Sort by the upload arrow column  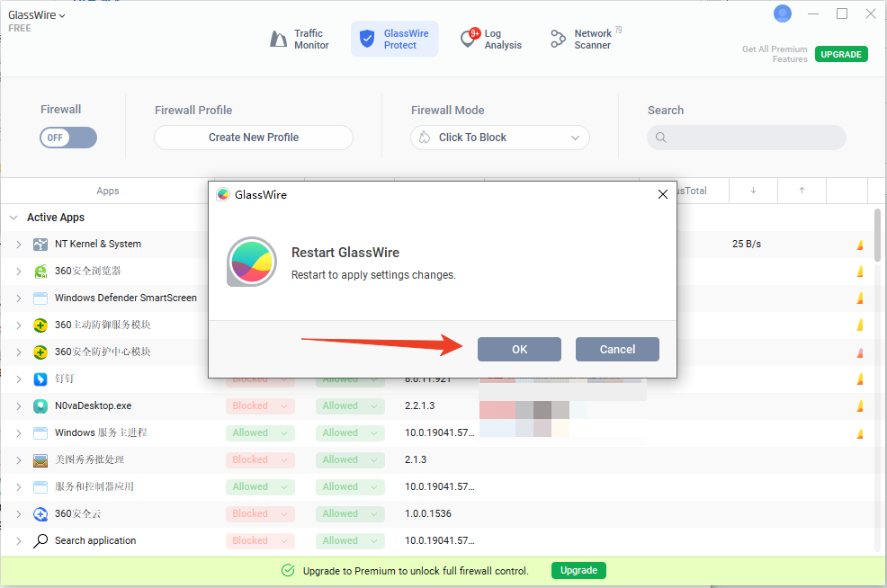802,191
